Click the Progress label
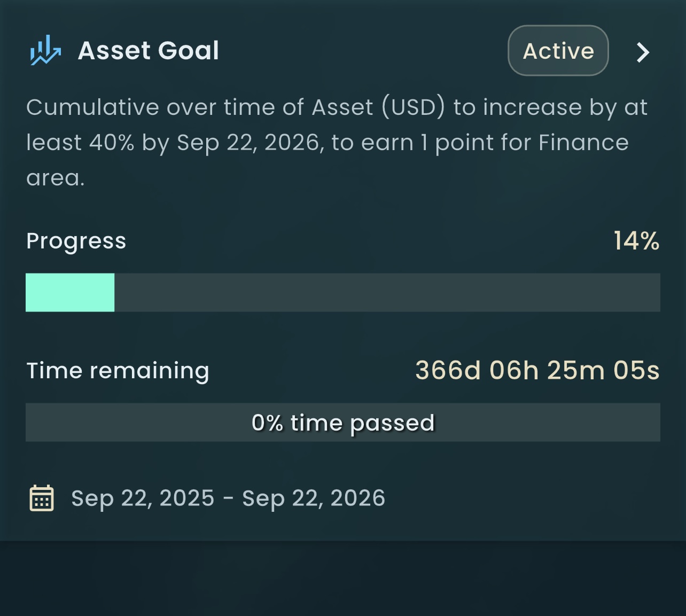 tap(76, 241)
